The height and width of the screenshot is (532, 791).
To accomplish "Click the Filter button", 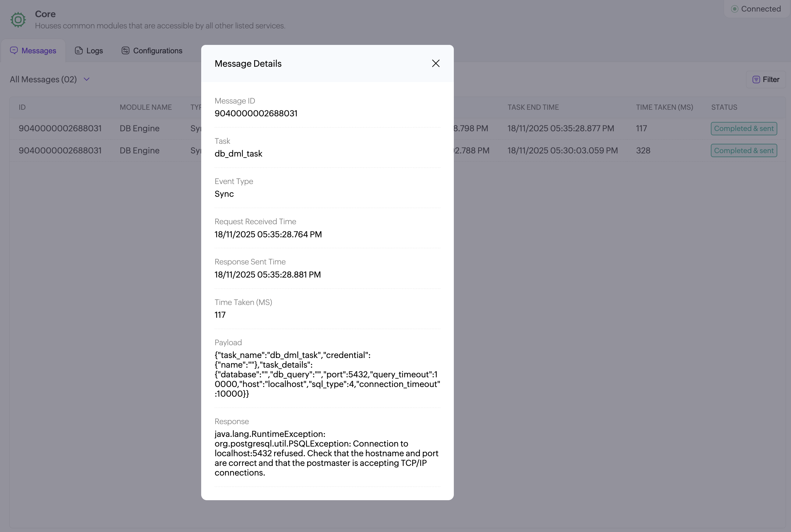I will click(x=766, y=80).
